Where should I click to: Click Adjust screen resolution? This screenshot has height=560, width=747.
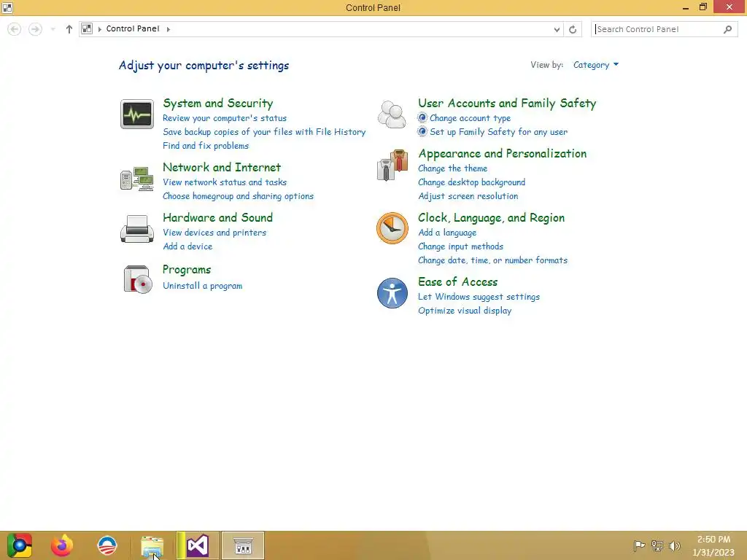[468, 195]
